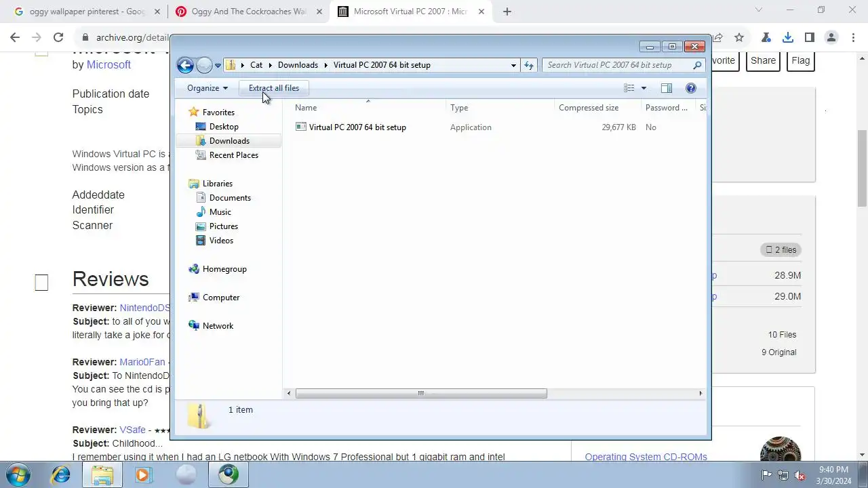Refresh the Explorer address bar
The image size is (868, 488).
tap(530, 65)
